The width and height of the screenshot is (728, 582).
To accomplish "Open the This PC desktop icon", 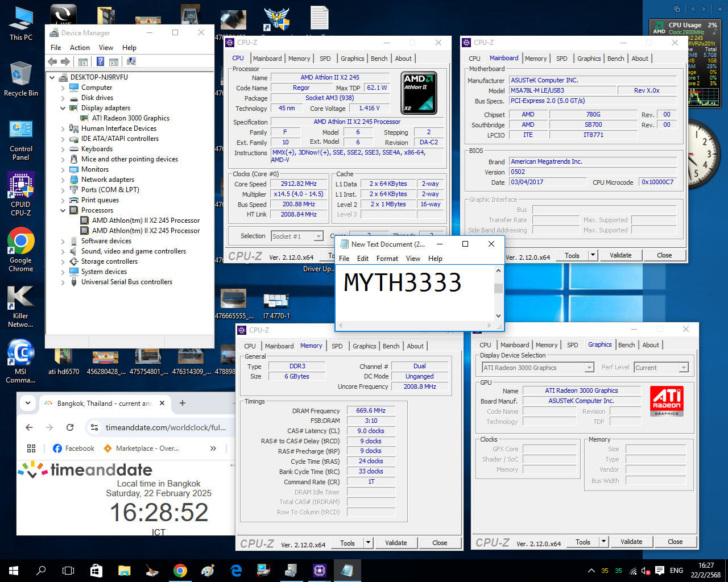I will [21, 24].
